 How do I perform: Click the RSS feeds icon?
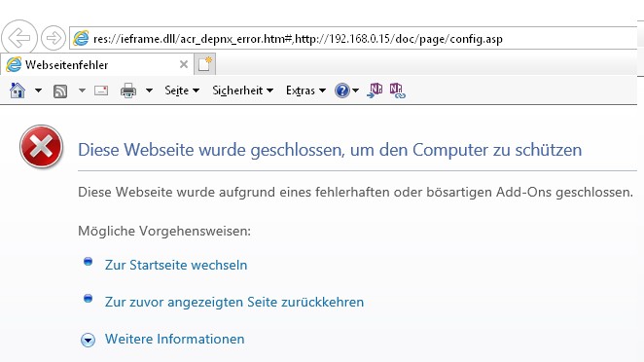(60, 90)
